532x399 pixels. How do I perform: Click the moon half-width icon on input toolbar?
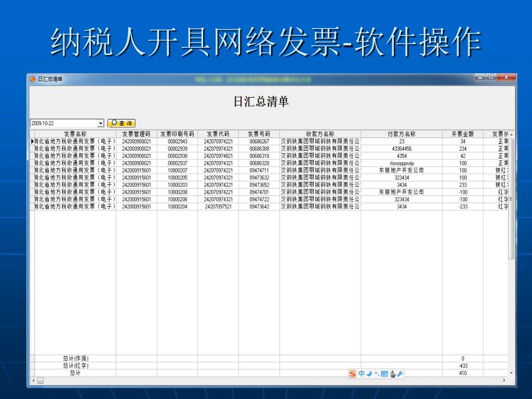pyautogui.click(x=369, y=374)
